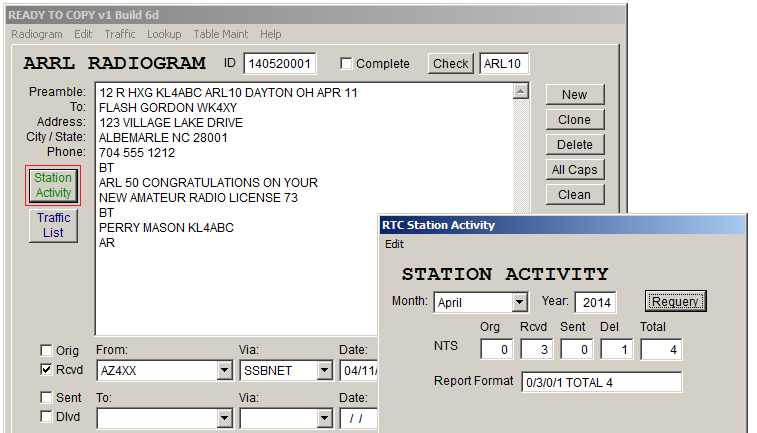Click the signature line 'PERRY MASON KL4ABC'

(166, 227)
